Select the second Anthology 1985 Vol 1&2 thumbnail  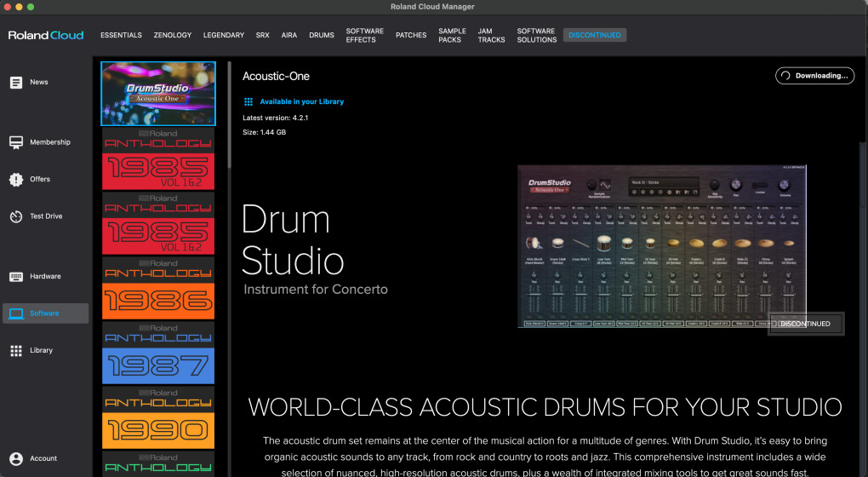pyautogui.click(x=158, y=223)
